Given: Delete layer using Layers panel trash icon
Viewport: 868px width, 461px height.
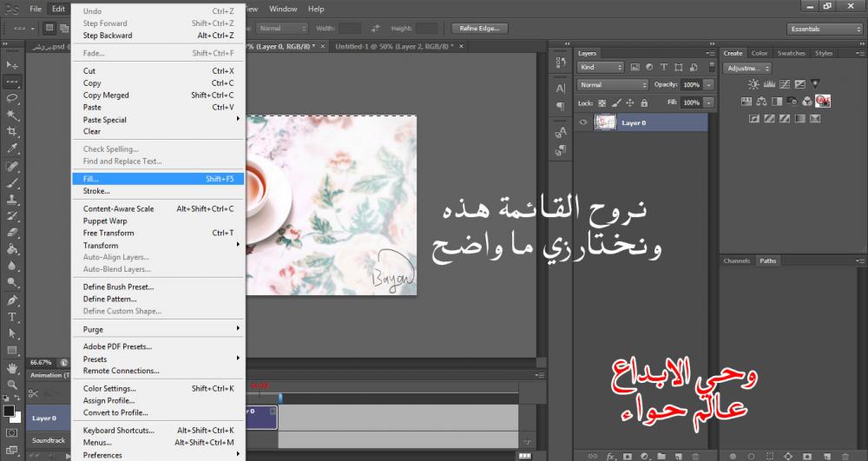Looking at the screenshot, I should (x=695, y=455).
